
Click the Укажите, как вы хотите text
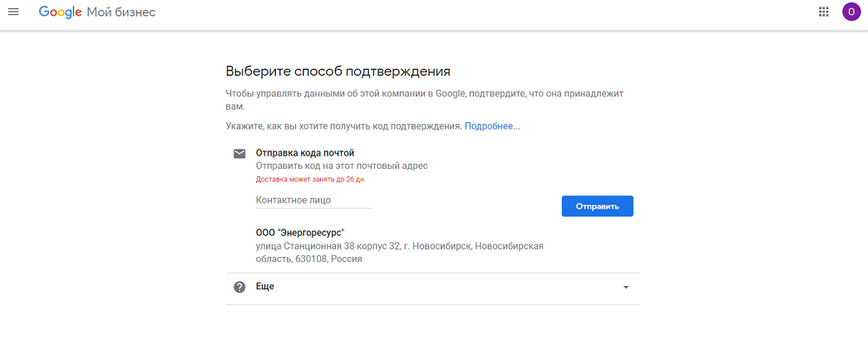click(x=343, y=126)
